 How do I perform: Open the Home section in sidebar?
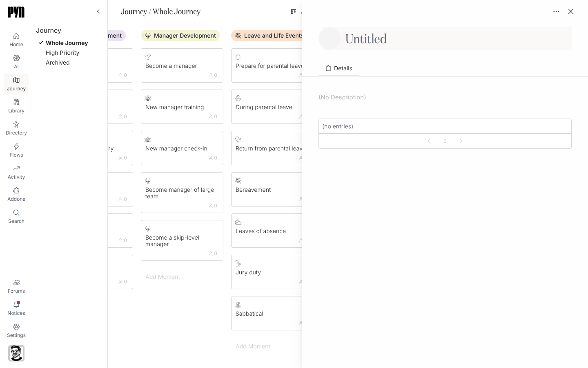pyautogui.click(x=16, y=40)
